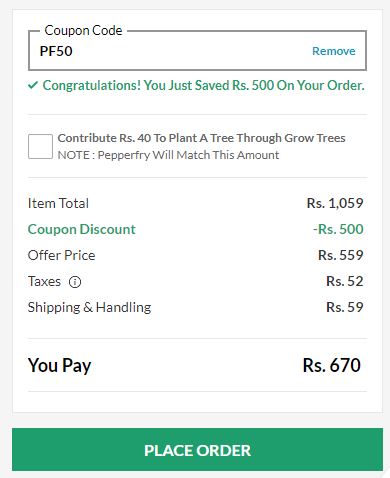The height and width of the screenshot is (478, 390).
Task: Click the Item Total label
Action: coord(58,203)
